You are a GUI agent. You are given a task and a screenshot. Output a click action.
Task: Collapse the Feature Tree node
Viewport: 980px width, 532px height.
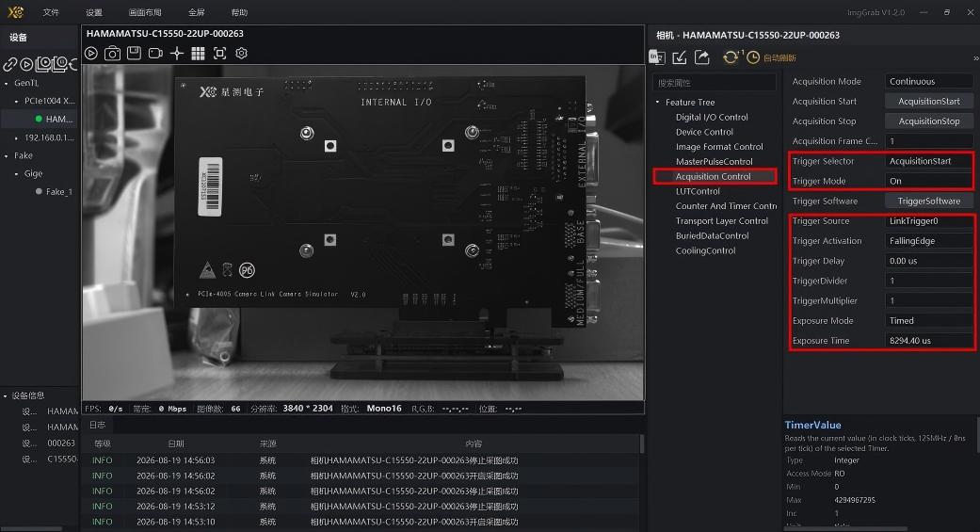pos(657,102)
